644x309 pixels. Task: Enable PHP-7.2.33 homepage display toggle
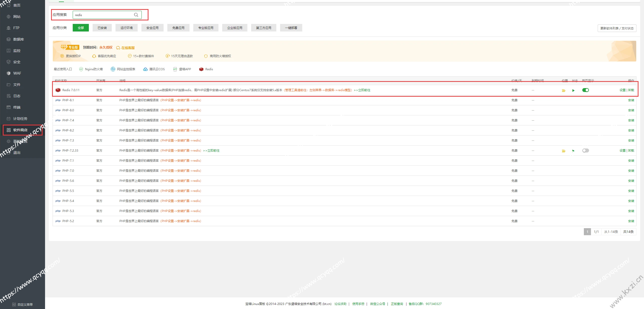585,151
